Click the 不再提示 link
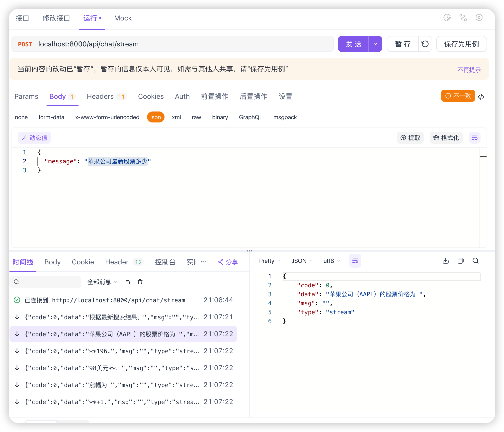504x432 pixels. click(469, 70)
